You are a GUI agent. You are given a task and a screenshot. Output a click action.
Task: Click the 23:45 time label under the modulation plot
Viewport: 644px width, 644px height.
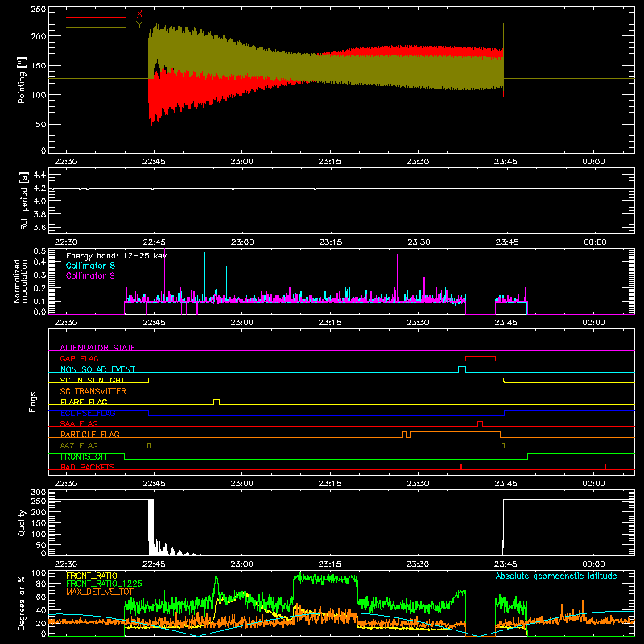[506, 323]
